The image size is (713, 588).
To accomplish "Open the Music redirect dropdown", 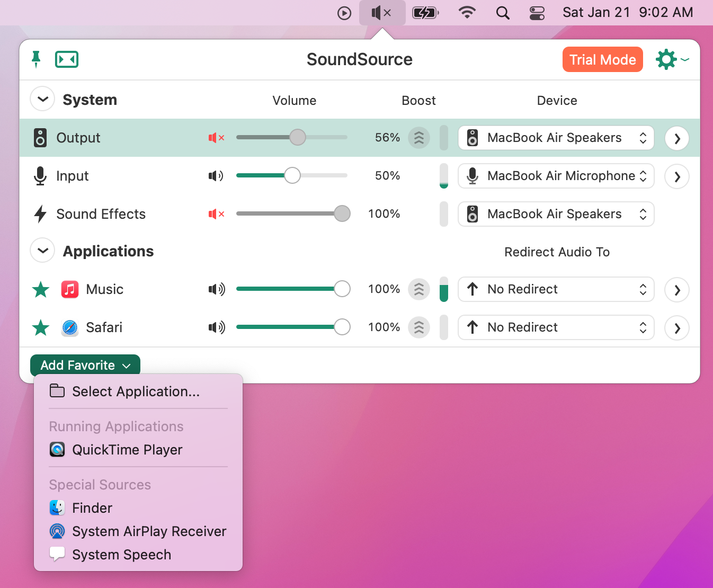I will 556,289.
